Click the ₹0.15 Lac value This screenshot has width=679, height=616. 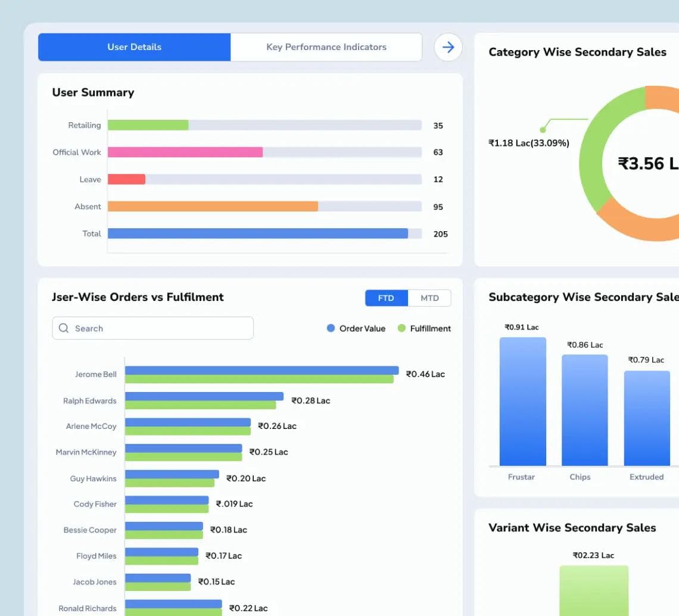point(216,582)
